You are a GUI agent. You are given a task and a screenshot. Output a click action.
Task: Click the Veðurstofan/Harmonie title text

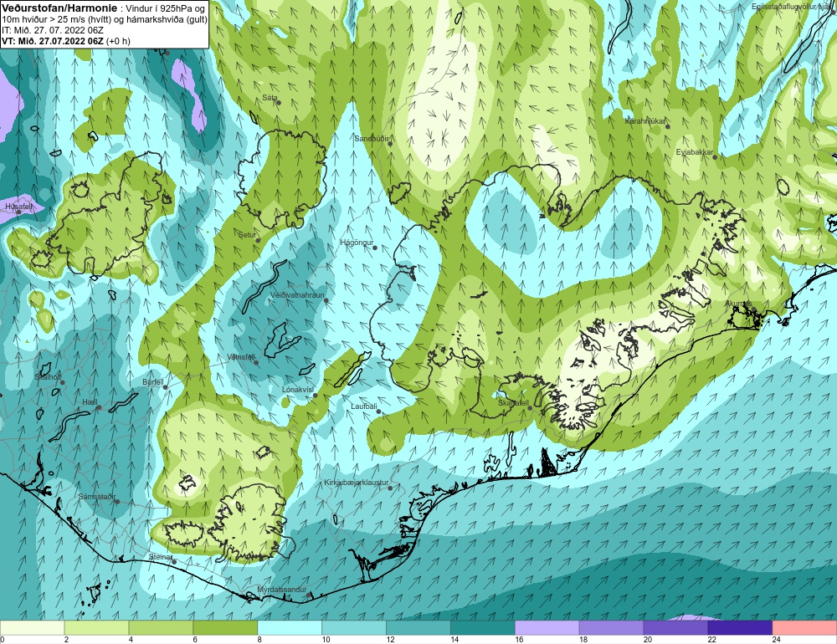tap(59, 8)
